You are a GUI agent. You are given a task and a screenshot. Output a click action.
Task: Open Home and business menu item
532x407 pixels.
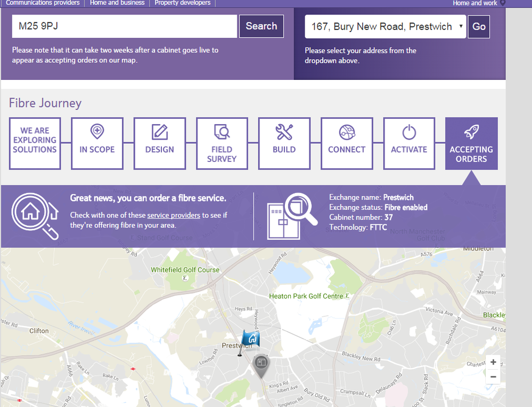pyautogui.click(x=117, y=3)
